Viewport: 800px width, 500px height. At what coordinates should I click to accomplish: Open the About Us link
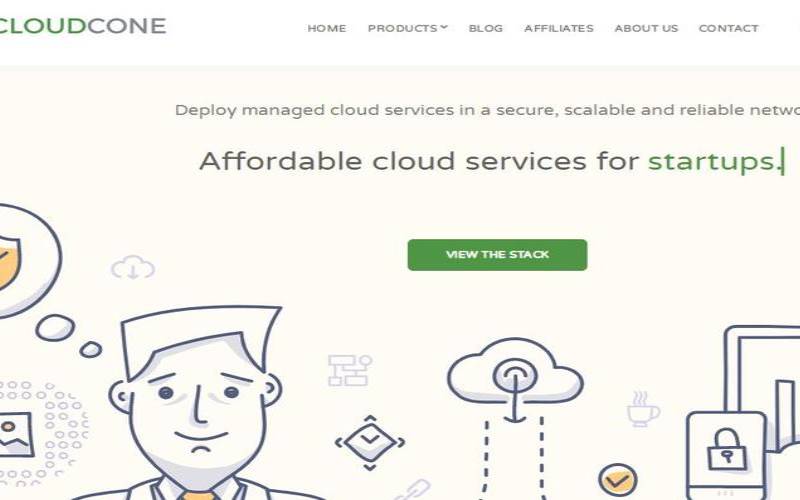[x=646, y=29]
